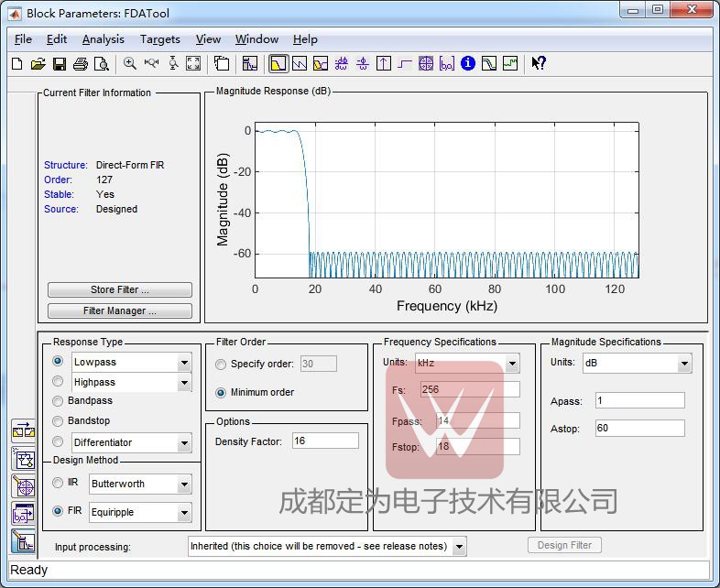Image resolution: width=720 pixels, height=588 pixels.
Task: Select the Zoom X-axis tool
Action: click(151, 63)
